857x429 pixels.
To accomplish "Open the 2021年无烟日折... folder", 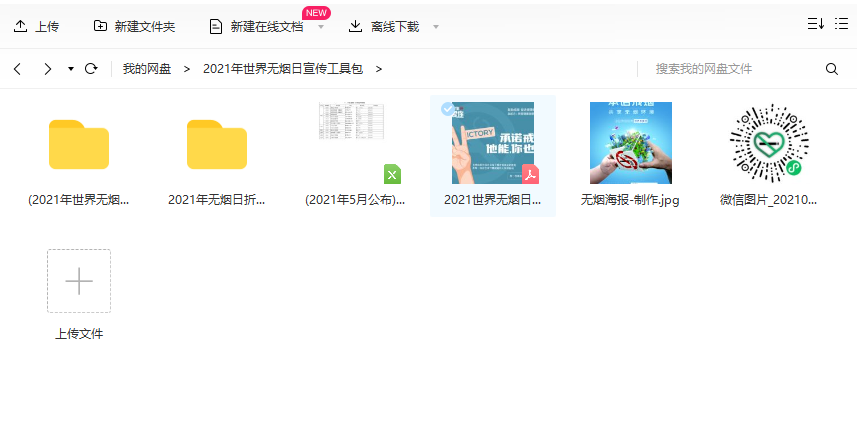I will [x=217, y=144].
